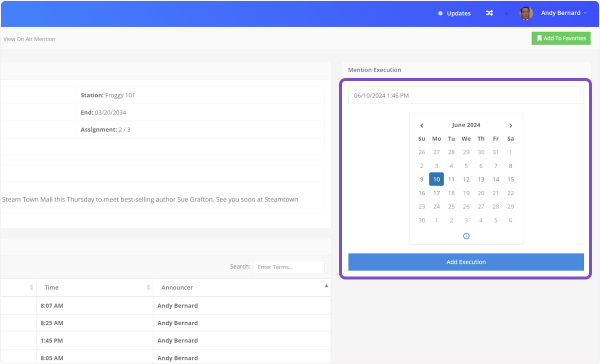Viewport: 600px width, 364px height.
Task: Select June 11 in the calendar
Action: click(x=451, y=179)
